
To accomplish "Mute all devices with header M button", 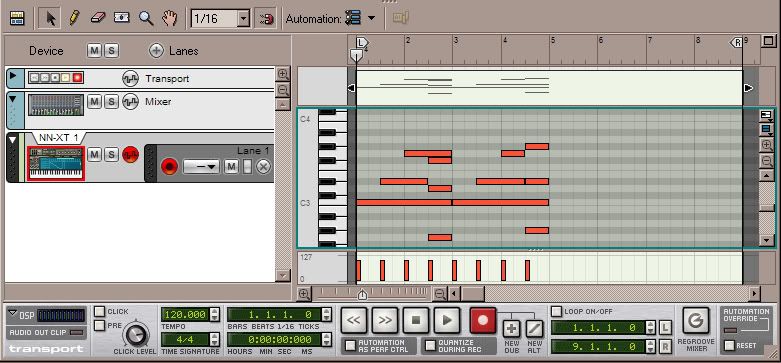I will tap(94, 50).
